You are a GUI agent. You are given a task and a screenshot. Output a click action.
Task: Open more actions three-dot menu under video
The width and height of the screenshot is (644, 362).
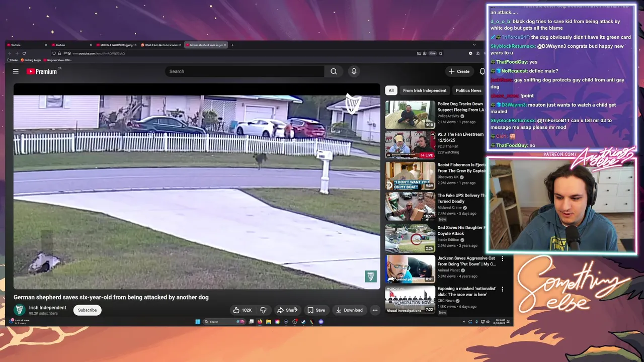[x=375, y=310]
